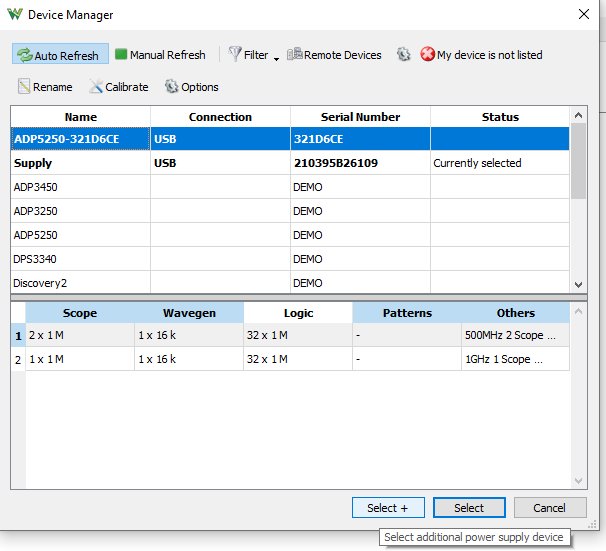Screen dimensions: 606x551
Task: Click the Wavegen configuration column header
Action: pyautogui.click(x=189, y=313)
